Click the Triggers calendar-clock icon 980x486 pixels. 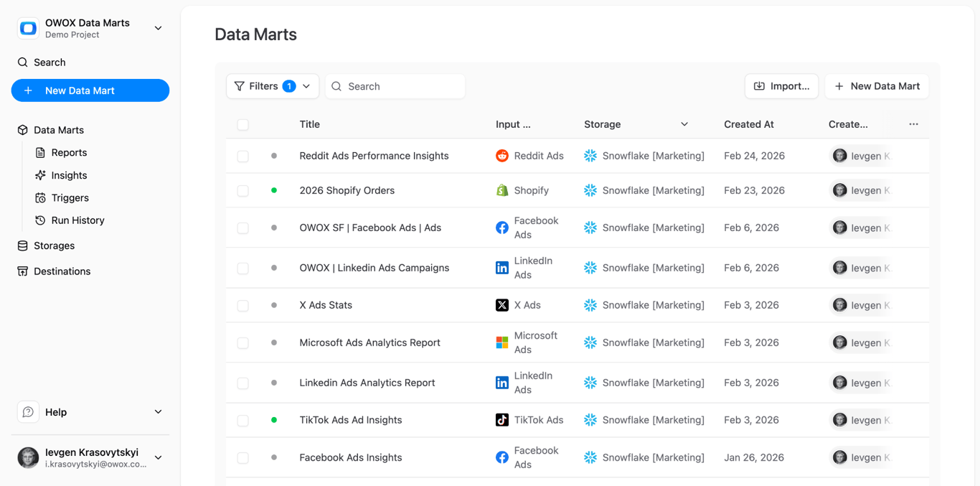pos(40,198)
